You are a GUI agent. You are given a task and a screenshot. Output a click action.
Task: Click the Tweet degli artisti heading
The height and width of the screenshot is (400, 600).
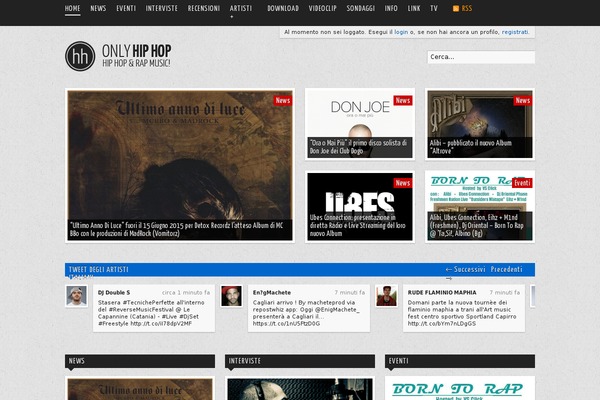98,269
